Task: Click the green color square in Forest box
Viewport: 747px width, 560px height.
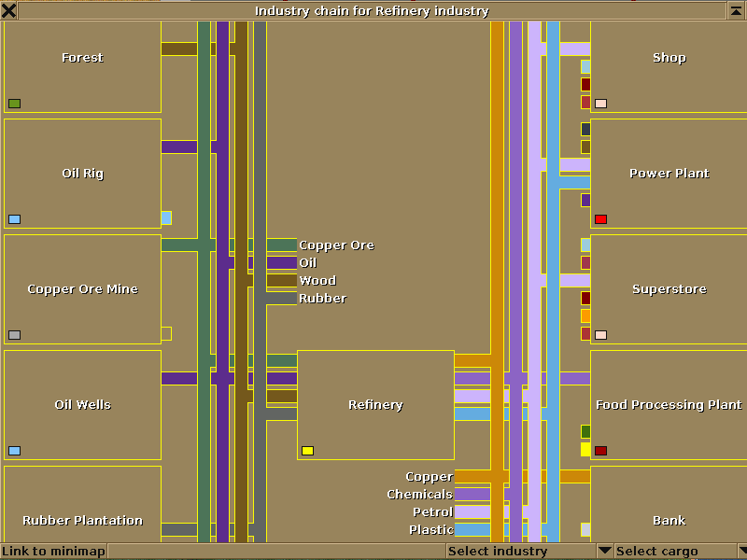Action: (x=14, y=104)
